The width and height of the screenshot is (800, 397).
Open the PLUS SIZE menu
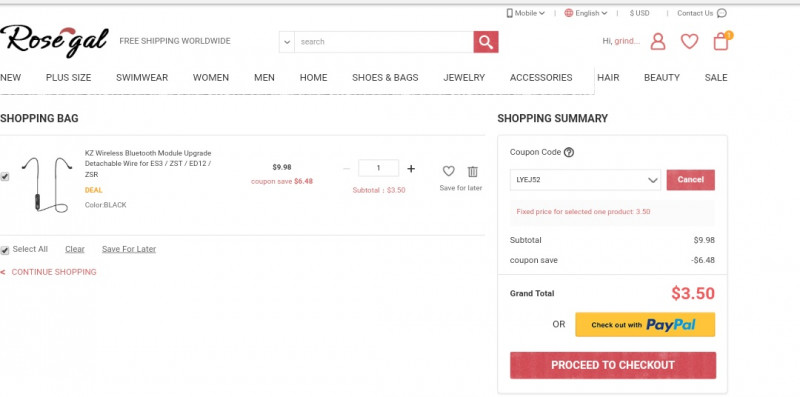pyautogui.click(x=68, y=78)
